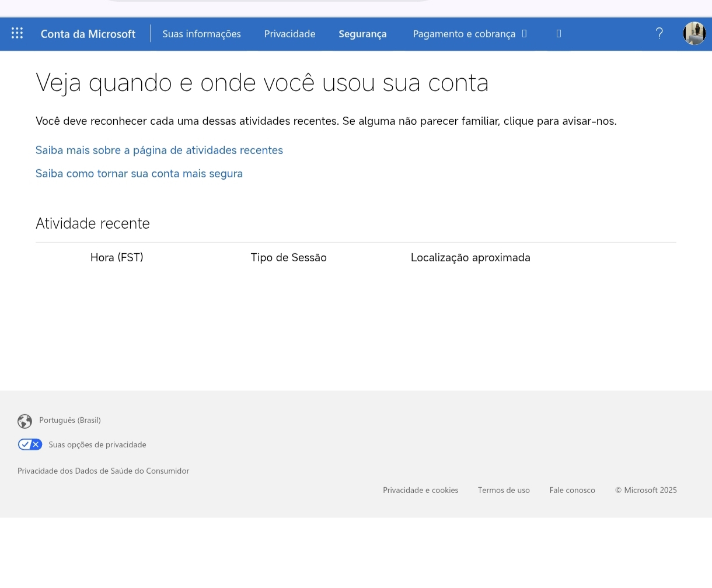The height and width of the screenshot is (588, 712).
Task: Open Saiba como tornar conta mais segura
Action: click(x=139, y=174)
